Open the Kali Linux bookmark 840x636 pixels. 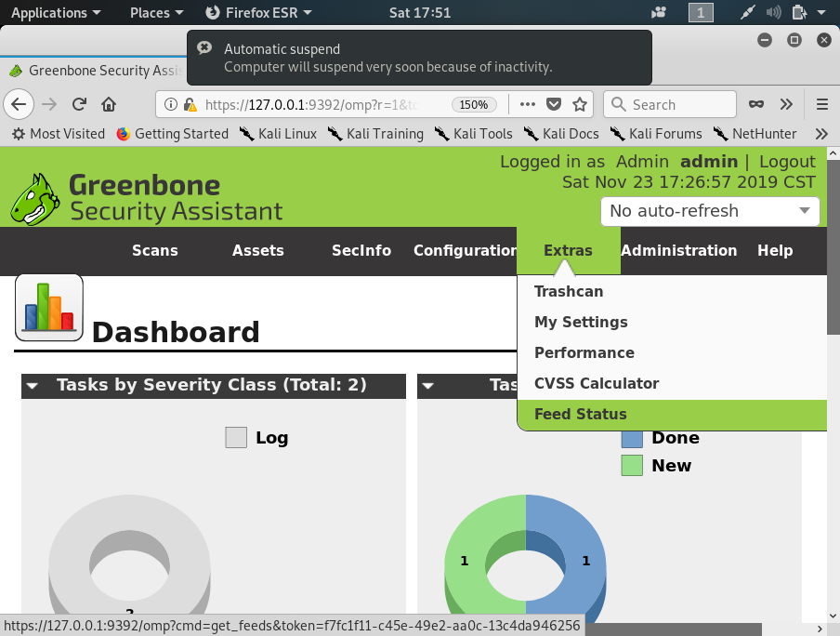278,134
